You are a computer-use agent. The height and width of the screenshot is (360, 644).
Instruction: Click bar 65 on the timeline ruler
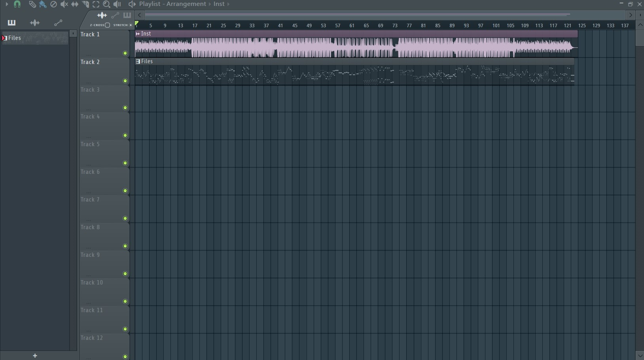pyautogui.click(x=366, y=26)
